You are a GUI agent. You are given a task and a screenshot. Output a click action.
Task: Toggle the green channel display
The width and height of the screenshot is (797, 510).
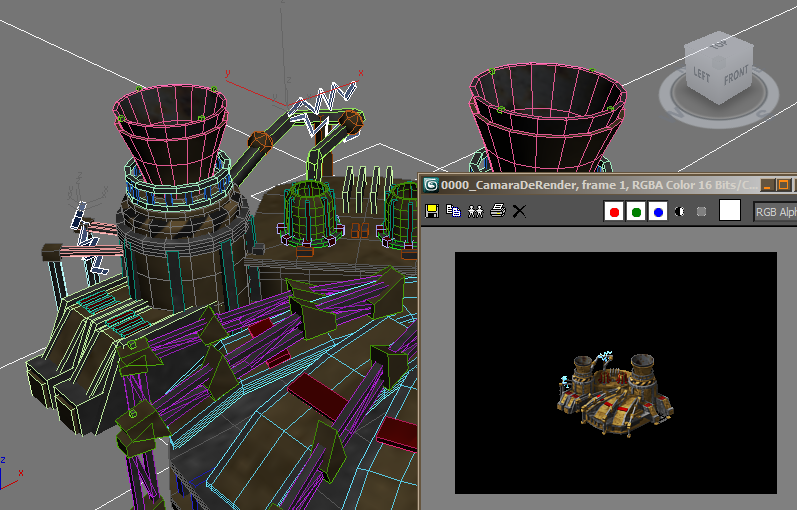click(x=636, y=212)
